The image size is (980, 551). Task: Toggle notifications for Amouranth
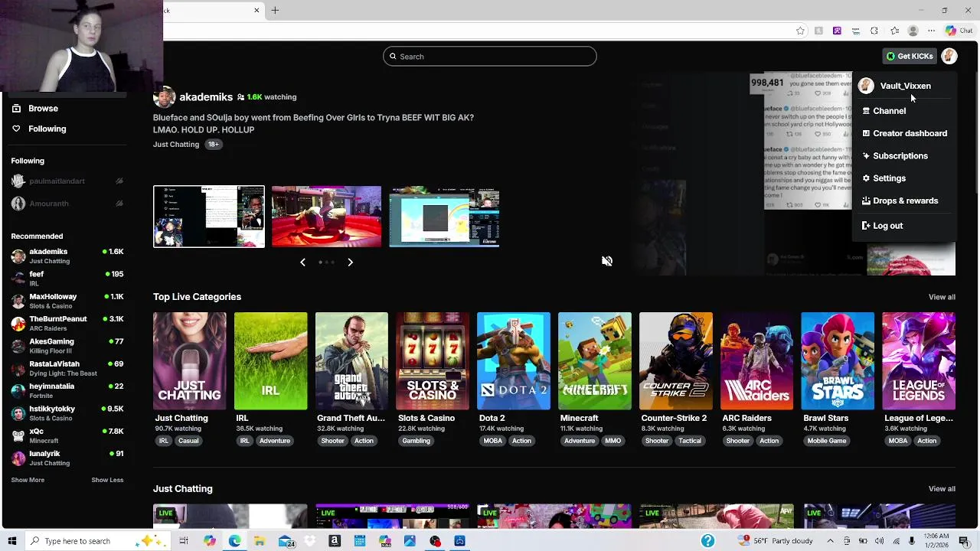[119, 204]
